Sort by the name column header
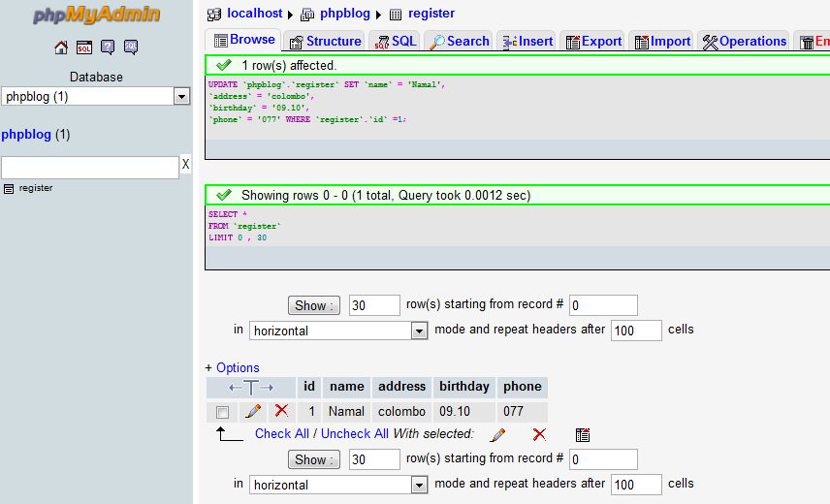 coord(347,387)
